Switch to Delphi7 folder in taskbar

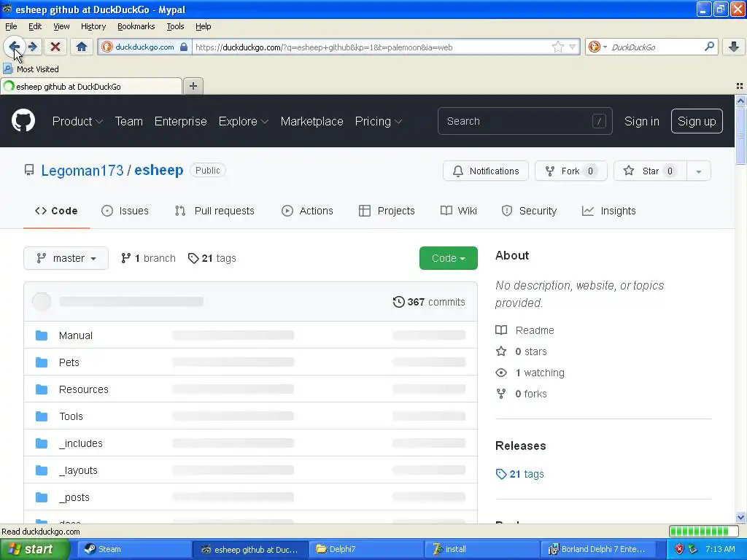366,549
